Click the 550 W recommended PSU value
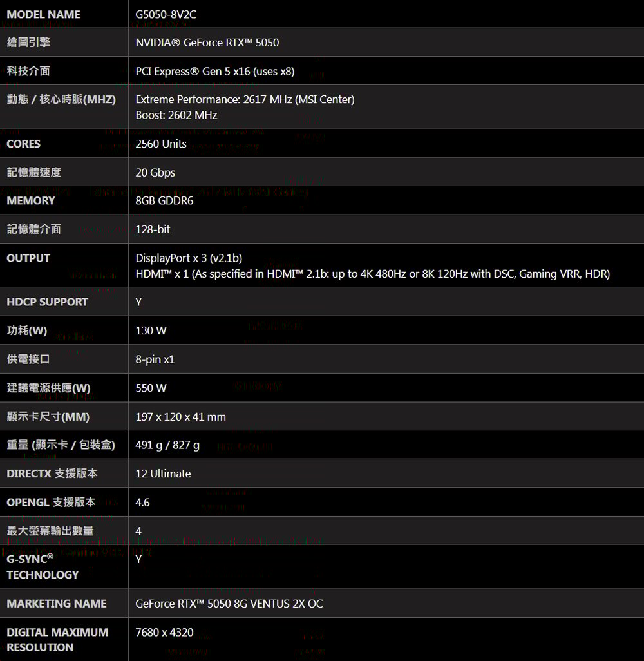 [x=151, y=388]
